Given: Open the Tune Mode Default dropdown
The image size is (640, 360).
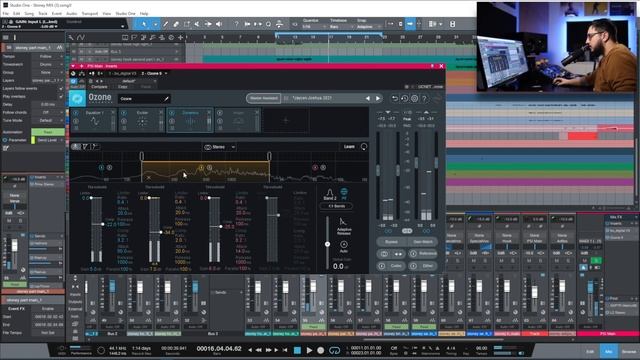Looking at the screenshot, I should pyautogui.click(x=48, y=121).
